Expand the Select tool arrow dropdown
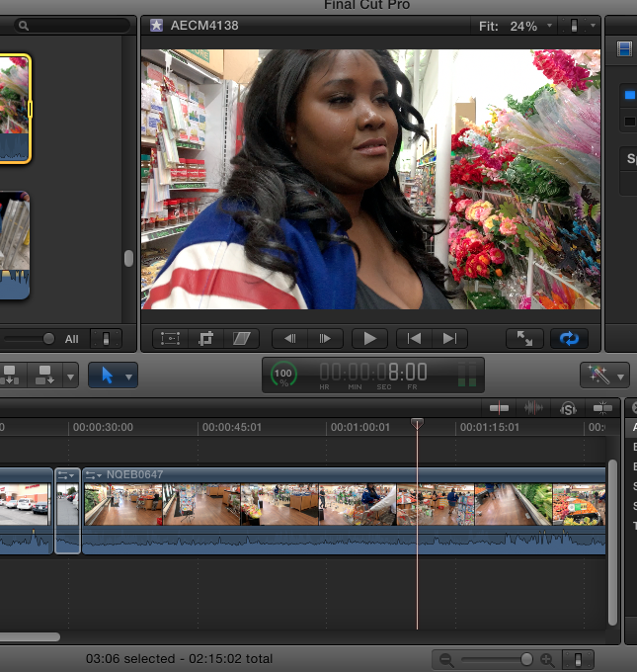Screen dimensions: 637x672 coord(128,377)
